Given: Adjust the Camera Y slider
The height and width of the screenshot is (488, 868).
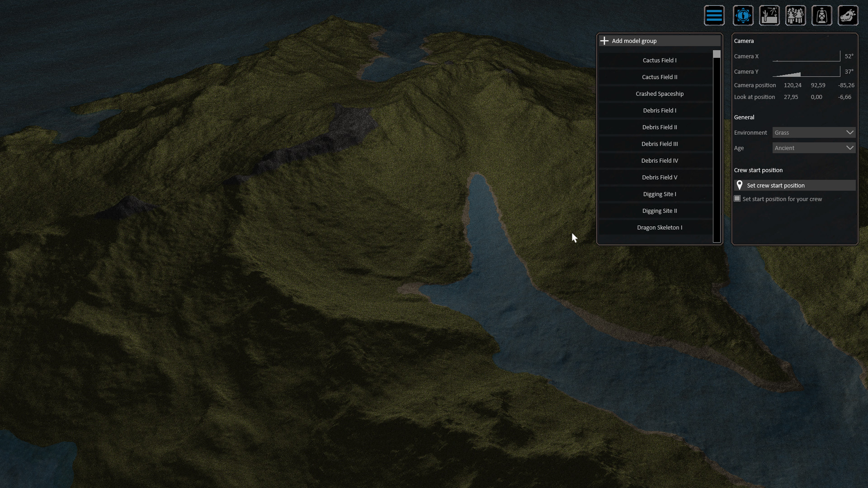Looking at the screenshot, I should [806, 71].
